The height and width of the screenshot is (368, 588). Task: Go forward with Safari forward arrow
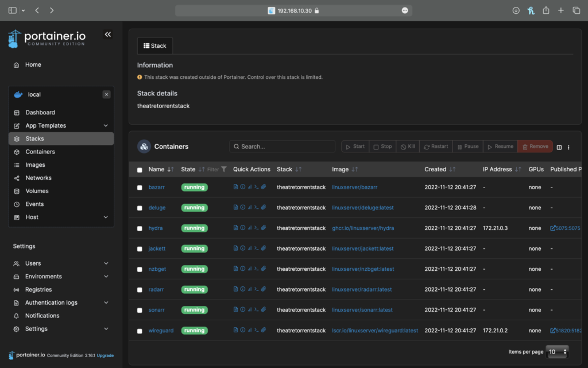52,10
